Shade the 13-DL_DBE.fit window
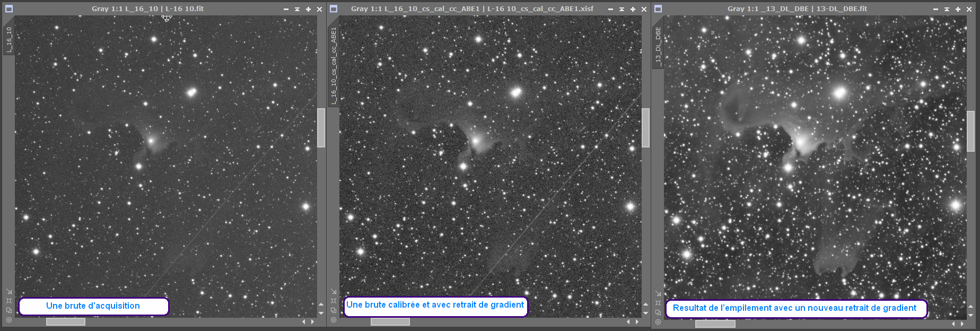 click(947, 9)
